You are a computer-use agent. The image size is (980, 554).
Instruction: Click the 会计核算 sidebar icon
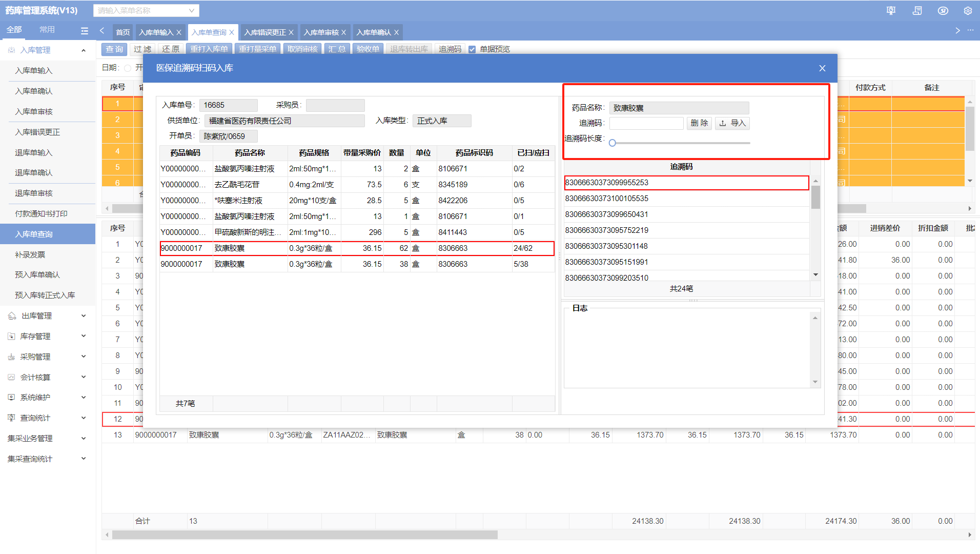tap(12, 378)
